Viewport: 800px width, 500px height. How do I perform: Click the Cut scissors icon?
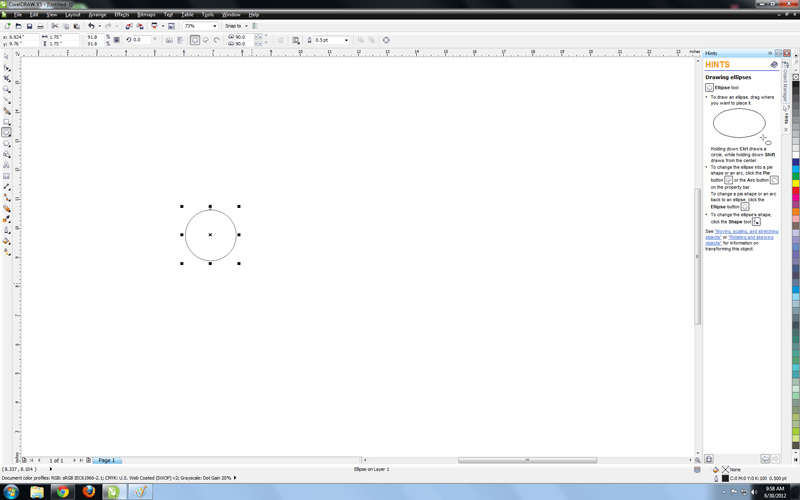tap(55, 26)
